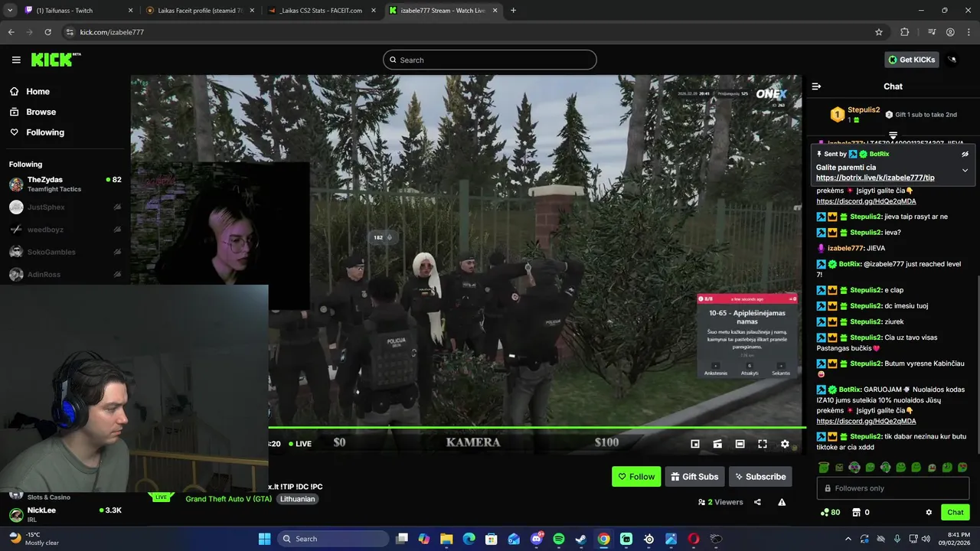Open the last discord.gg invite link

coord(866,421)
